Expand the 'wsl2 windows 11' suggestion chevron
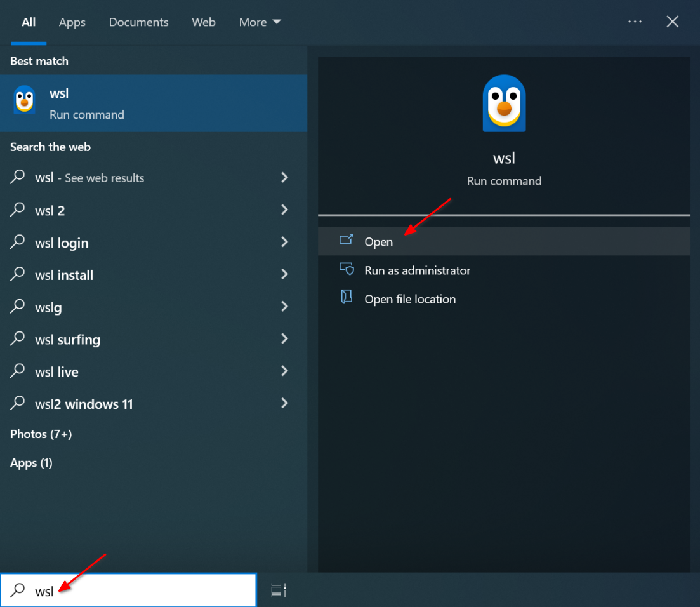This screenshot has height=607, width=700. click(284, 403)
